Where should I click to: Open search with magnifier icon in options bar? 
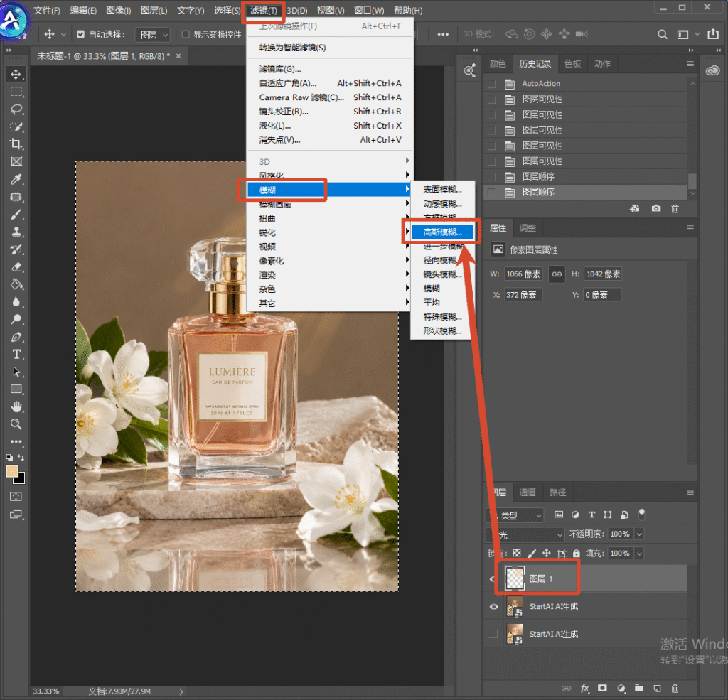tap(663, 34)
